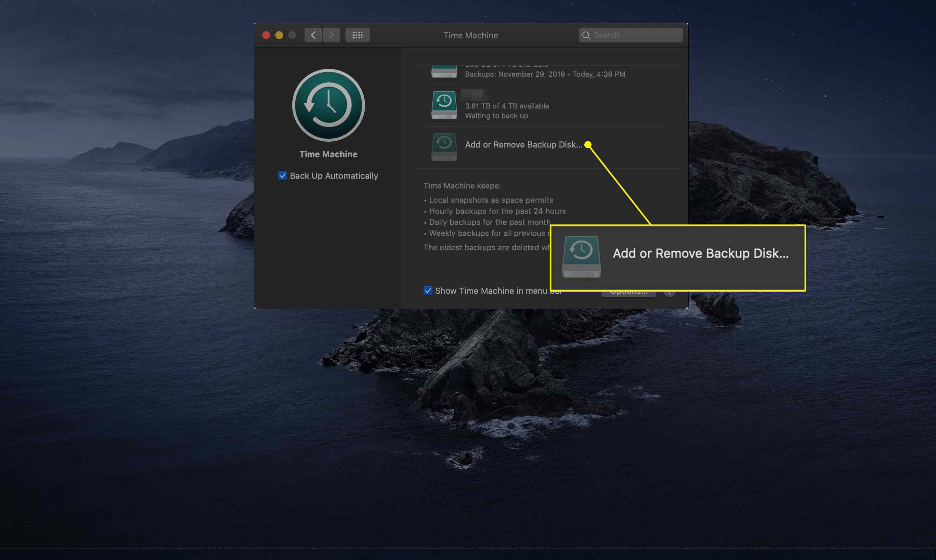Go back with the left chevron button
Viewport: 936px width, 560px height.
coord(313,35)
